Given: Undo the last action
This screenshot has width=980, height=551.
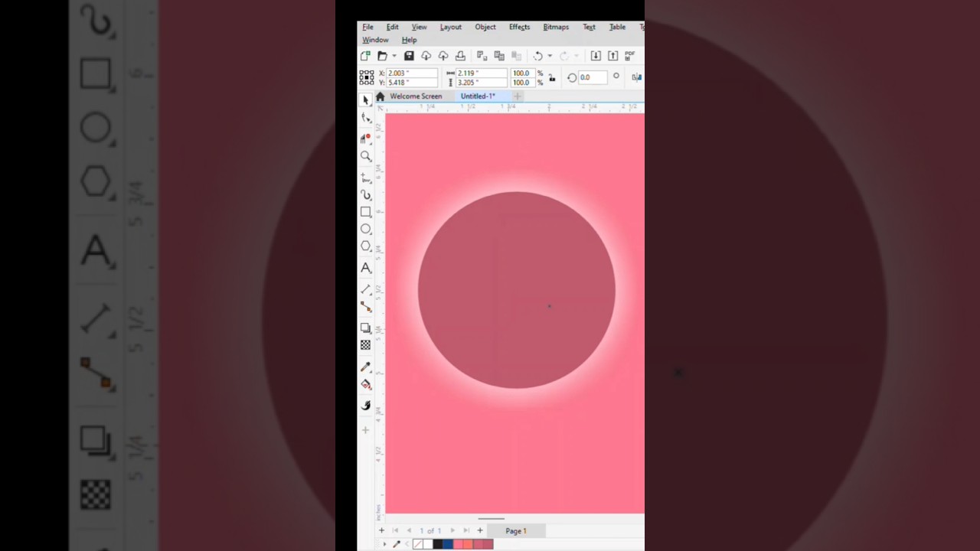Looking at the screenshot, I should tap(537, 56).
